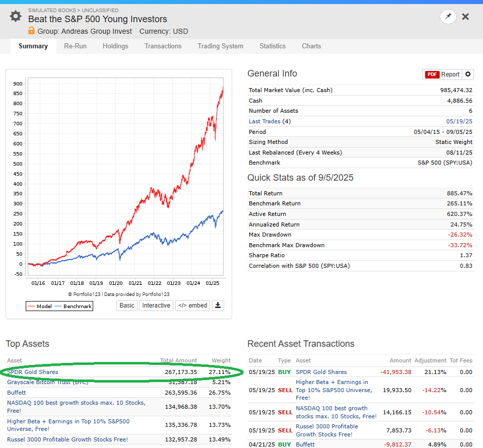Open the Statistics tab
This screenshot has width=483, height=448.
tap(272, 46)
